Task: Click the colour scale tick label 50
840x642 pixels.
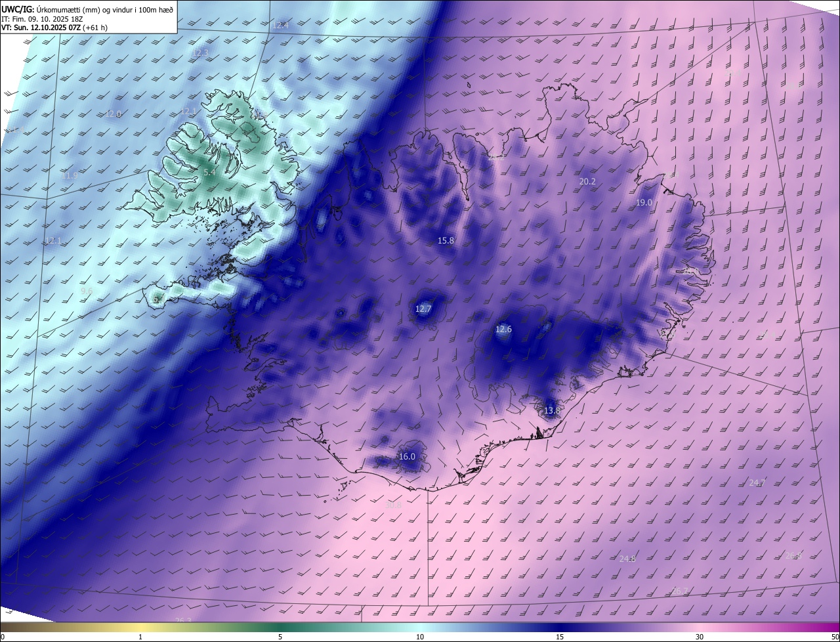Action: click(x=835, y=637)
